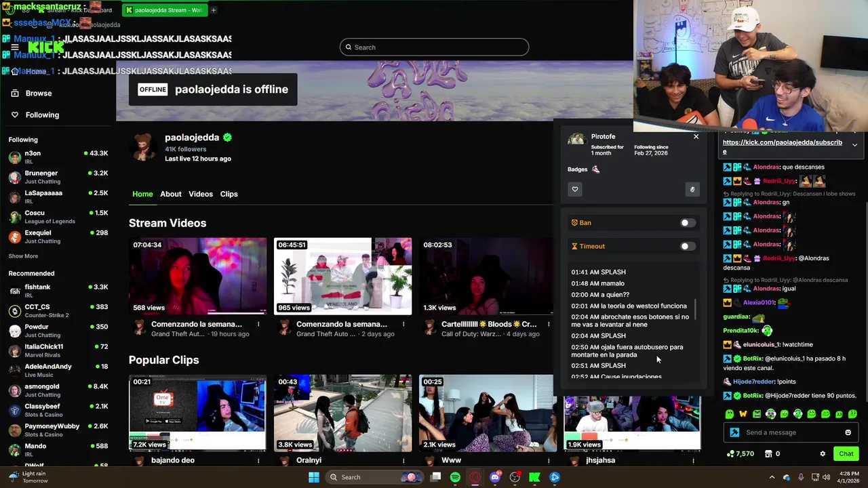Viewport: 868px width, 488px height.
Task: Click the 7,570 channel points icon
Action: 730,453
